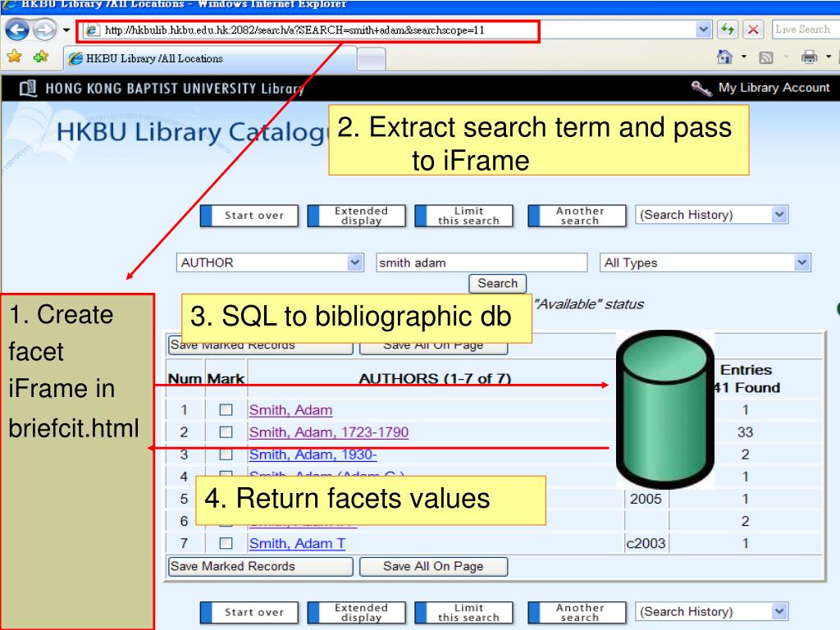840x630 pixels.
Task: Tick the checkbox for Smith, Adam T
Action: click(226, 543)
